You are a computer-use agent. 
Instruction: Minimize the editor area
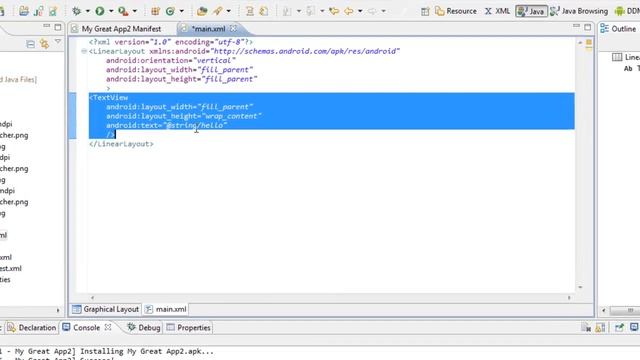click(576, 26)
